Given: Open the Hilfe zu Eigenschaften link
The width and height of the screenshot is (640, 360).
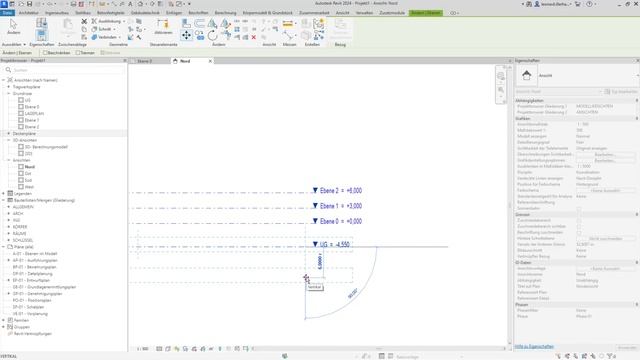Looking at the screenshot, I should click(534, 347).
